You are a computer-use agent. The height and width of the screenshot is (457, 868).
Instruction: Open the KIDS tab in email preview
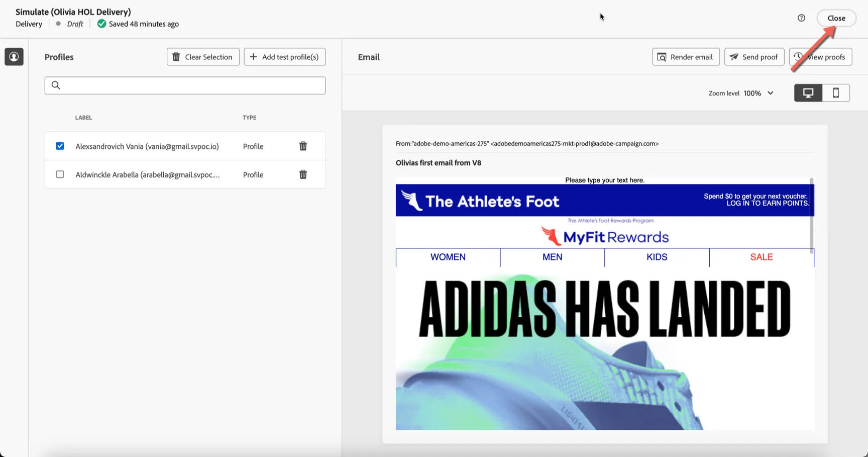657,257
